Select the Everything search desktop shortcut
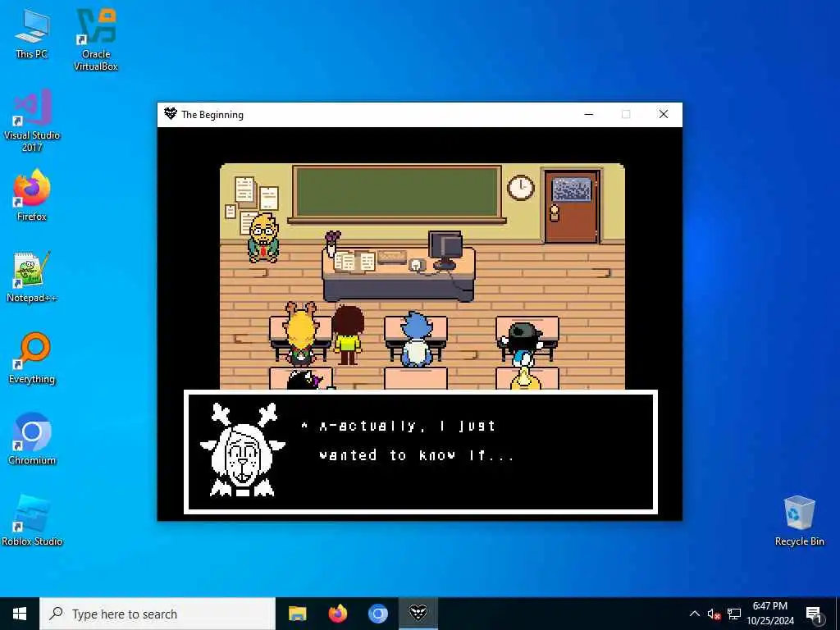Image resolution: width=840 pixels, height=630 pixels. point(32,358)
